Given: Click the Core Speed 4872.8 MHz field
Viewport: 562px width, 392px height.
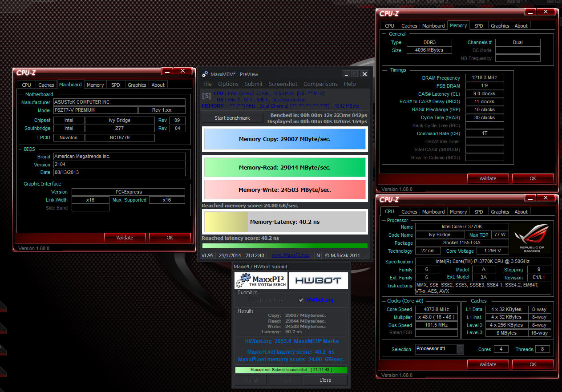Looking at the screenshot, I should [437, 309].
